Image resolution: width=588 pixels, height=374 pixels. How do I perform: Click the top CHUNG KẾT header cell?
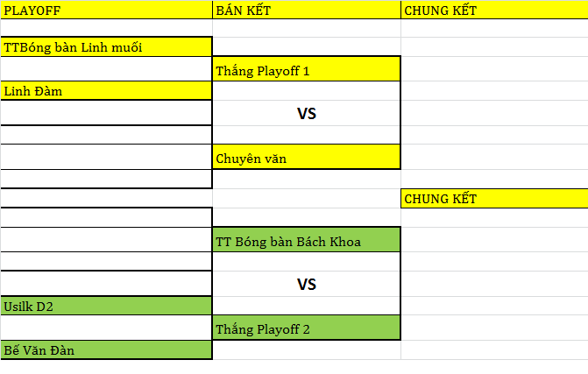pyautogui.click(x=494, y=10)
